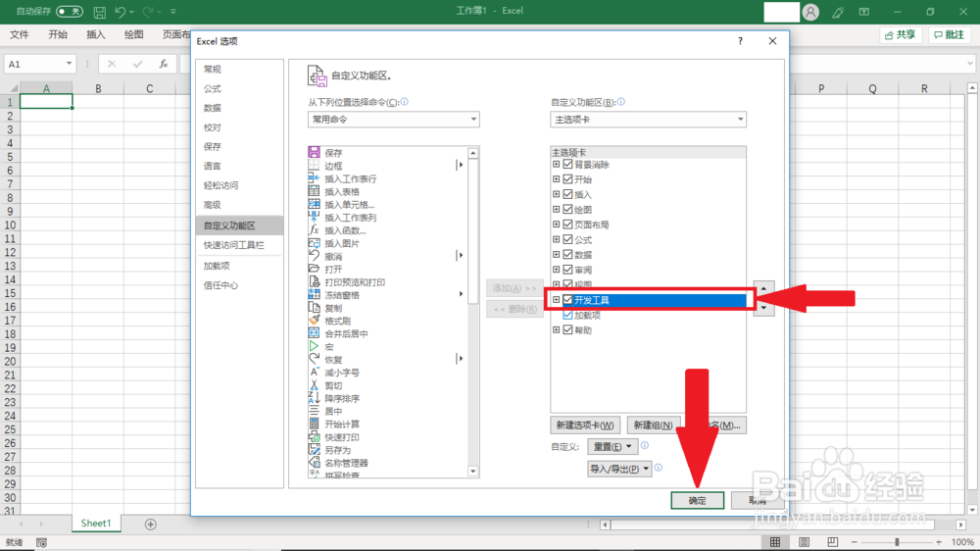Click the move up arrow button
The height and width of the screenshot is (551, 980).
763,288
